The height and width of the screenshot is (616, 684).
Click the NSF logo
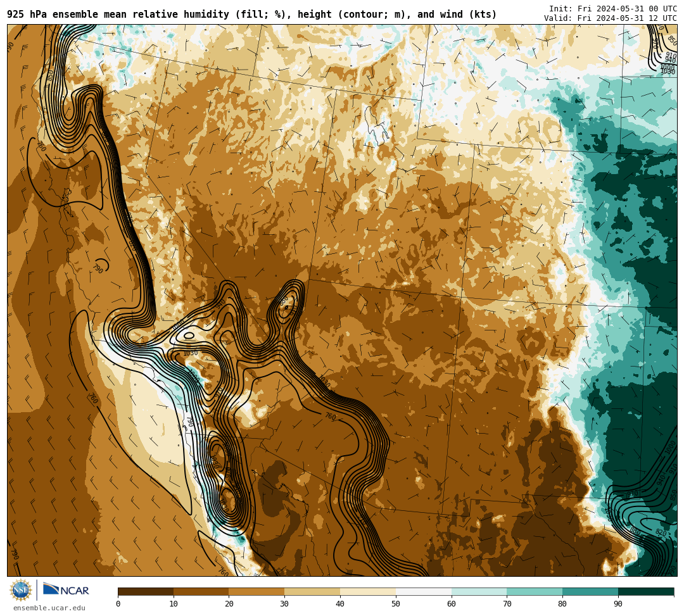coord(21,590)
